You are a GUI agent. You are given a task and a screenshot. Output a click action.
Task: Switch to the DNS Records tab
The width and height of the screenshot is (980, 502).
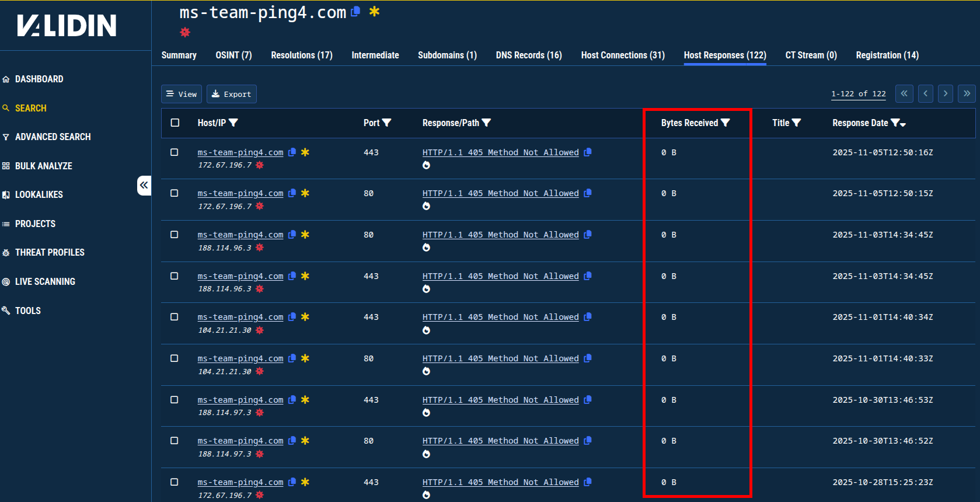coord(528,55)
